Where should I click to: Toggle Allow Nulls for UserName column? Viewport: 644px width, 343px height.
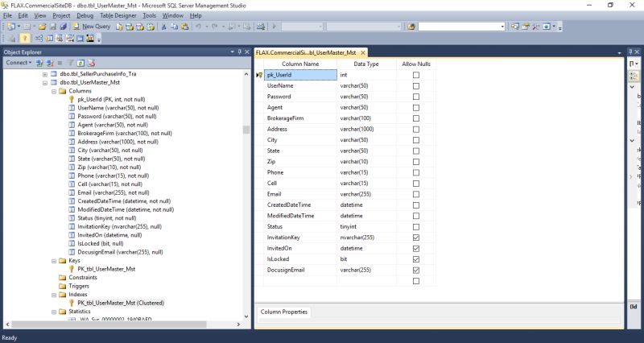[416, 86]
